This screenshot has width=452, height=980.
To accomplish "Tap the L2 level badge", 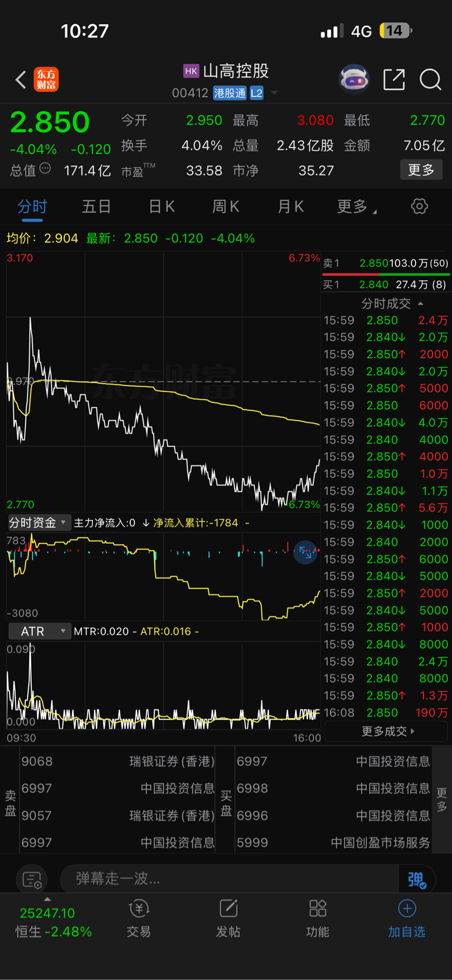I will (x=256, y=93).
